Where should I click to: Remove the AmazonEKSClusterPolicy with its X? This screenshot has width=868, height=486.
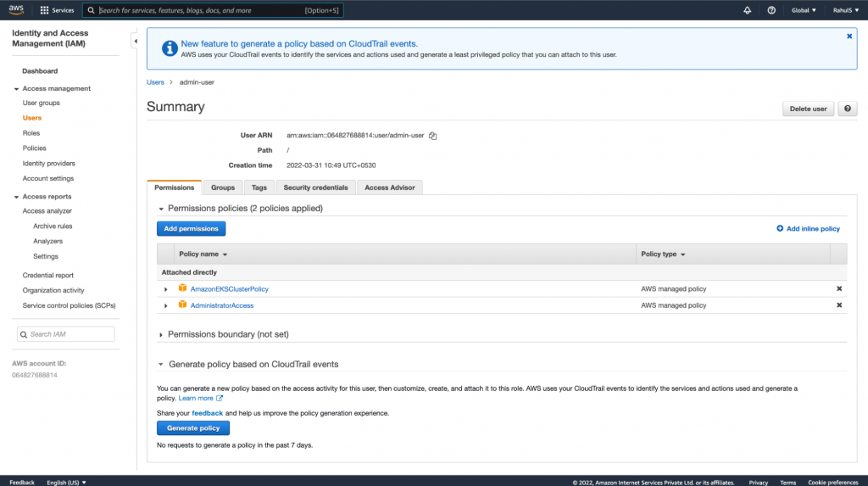[839, 288]
